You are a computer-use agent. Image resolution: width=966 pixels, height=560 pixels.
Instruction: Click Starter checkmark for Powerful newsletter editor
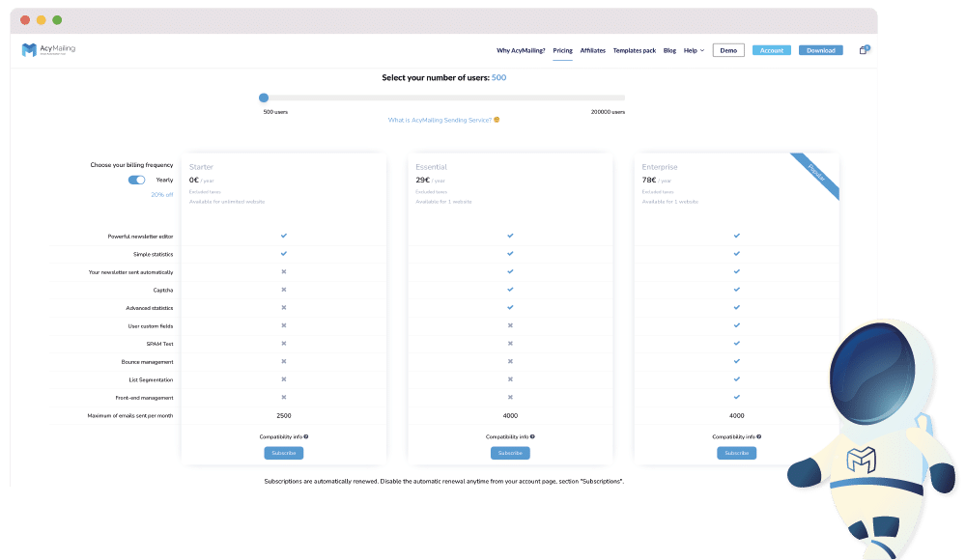click(x=284, y=236)
